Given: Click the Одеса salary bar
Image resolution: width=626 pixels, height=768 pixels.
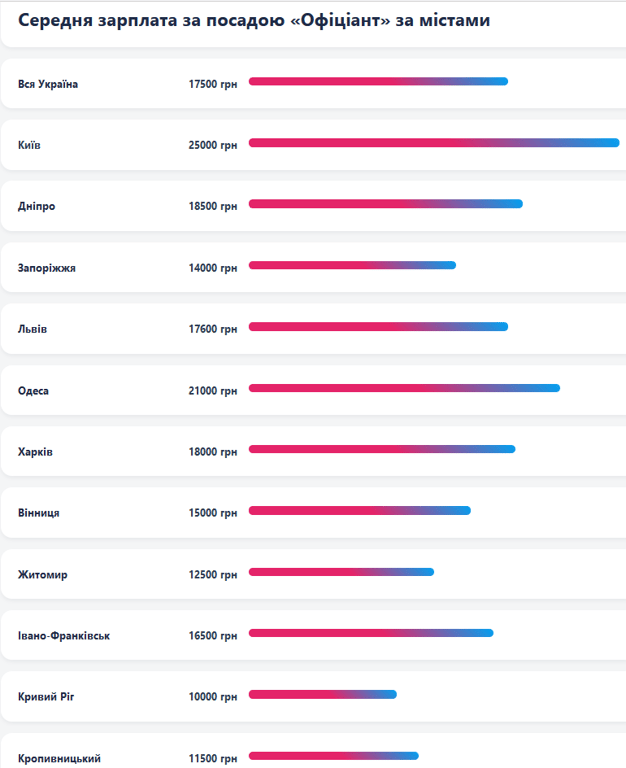Looking at the screenshot, I should click(404, 388).
